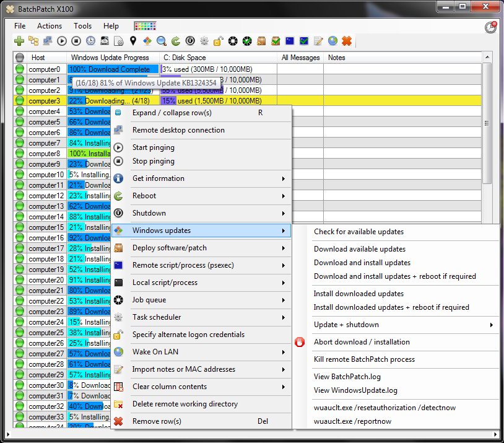Expand the Task scheduler submenu
Viewport: 504px width, 443px height.
click(201, 317)
